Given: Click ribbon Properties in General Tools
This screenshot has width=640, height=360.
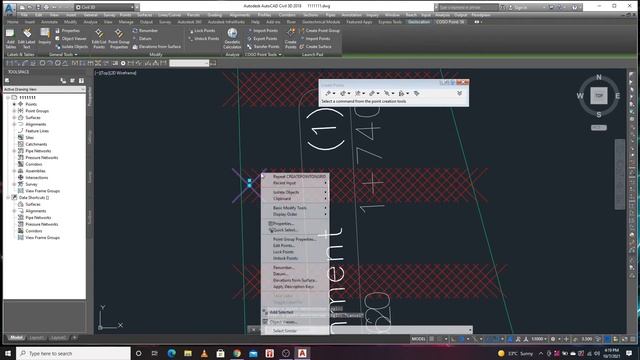Looking at the screenshot, I should click(x=67, y=31).
